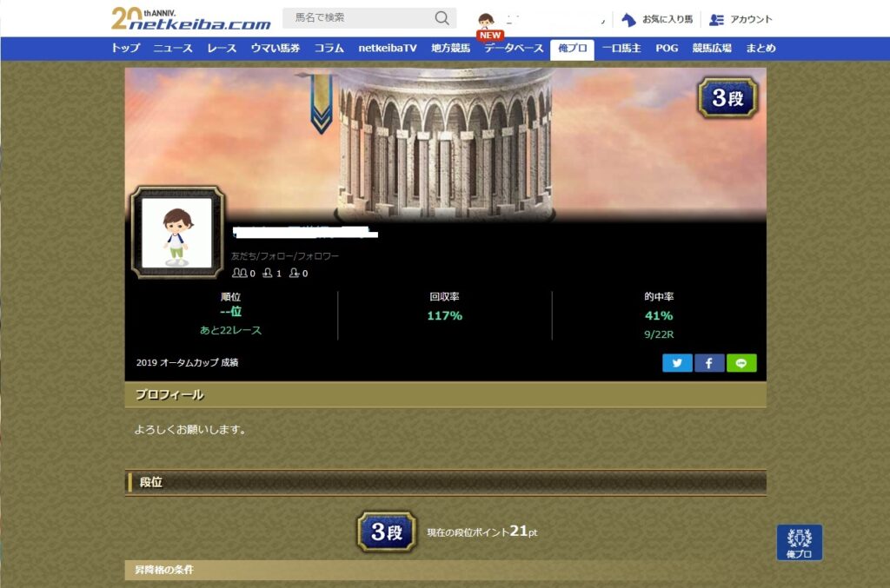Select the レース navigation item
The image size is (890, 588).
pyautogui.click(x=222, y=49)
